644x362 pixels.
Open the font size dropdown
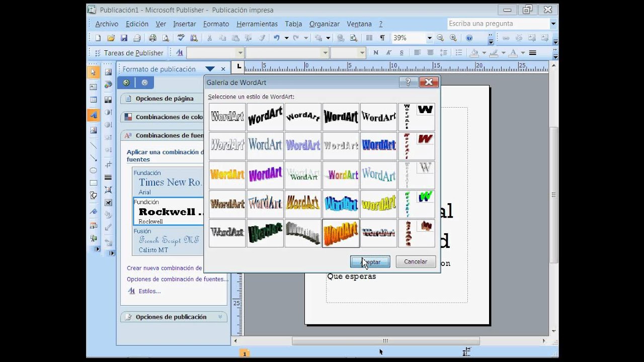[x=362, y=52]
